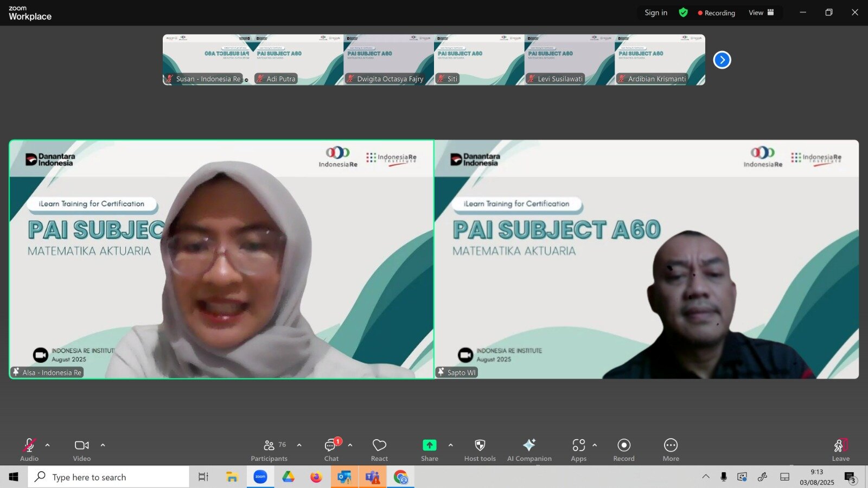Unmute microphone using the Audio button
The height and width of the screenshot is (488, 868).
[29, 450]
